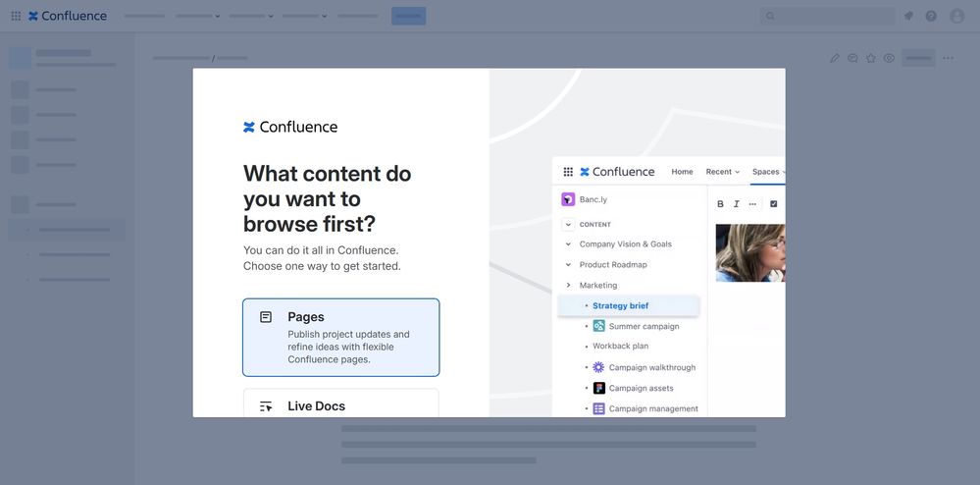Click the blue Create button in the dimmed top bar

(409, 17)
